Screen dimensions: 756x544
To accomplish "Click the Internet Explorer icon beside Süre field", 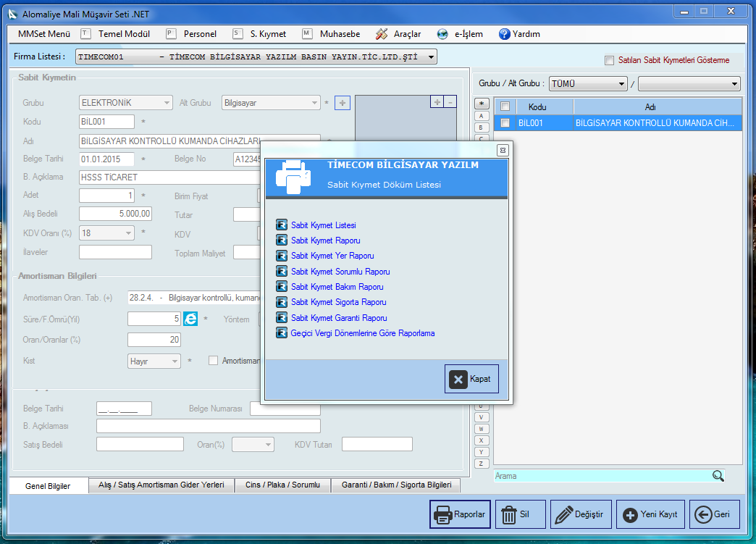I will coord(190,319).
